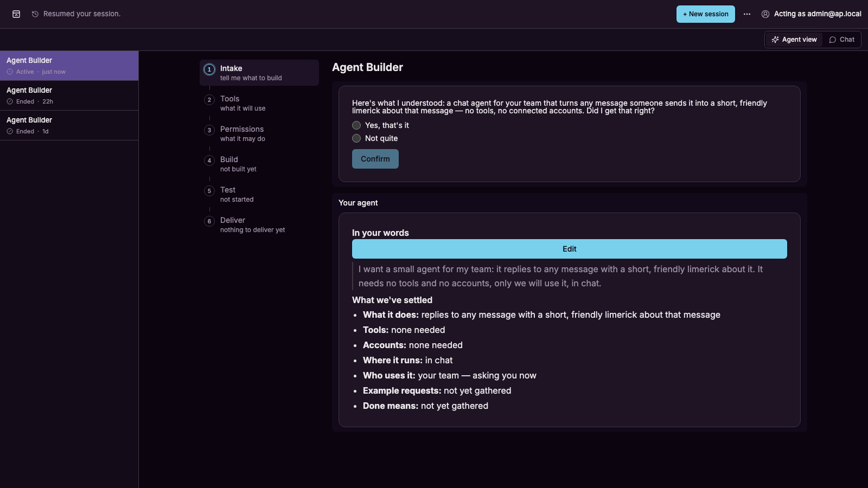
Task: Switch to Chat tab
Action: 841,40
